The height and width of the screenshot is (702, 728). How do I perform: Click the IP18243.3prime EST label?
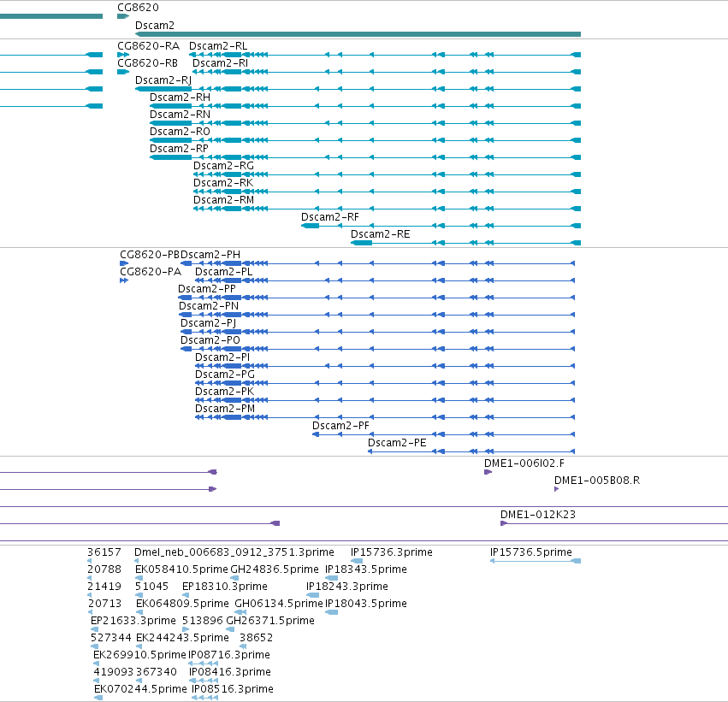point(346,587)
